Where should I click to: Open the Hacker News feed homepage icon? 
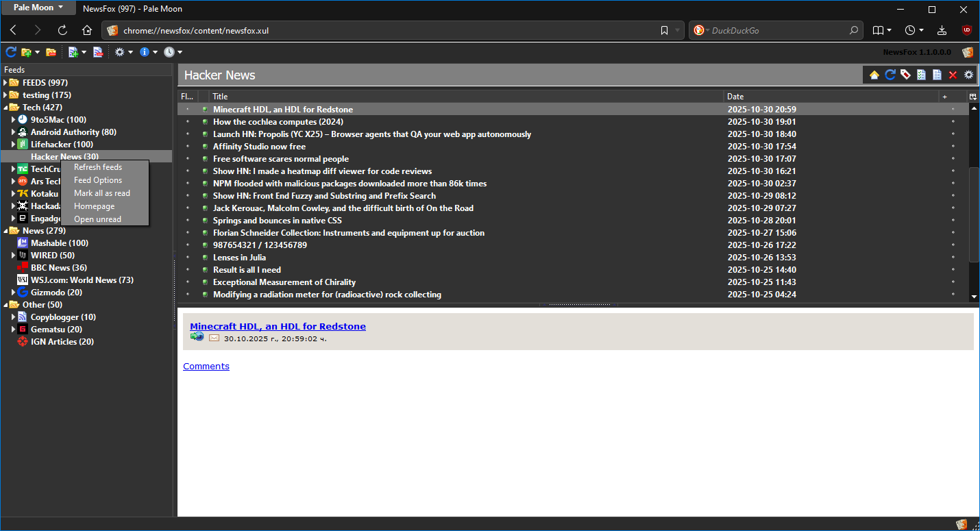[x=874, y=75]
